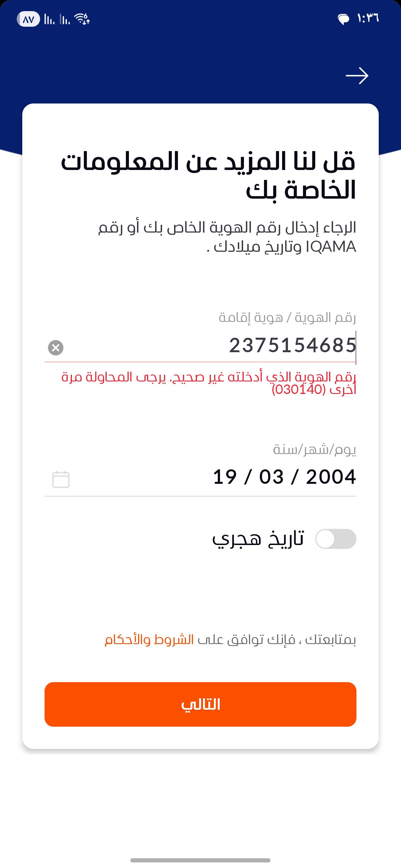The width and height of the screenshot is (401, 868).
Task: Tap the chat bubble notification icon
Action: 343,19
